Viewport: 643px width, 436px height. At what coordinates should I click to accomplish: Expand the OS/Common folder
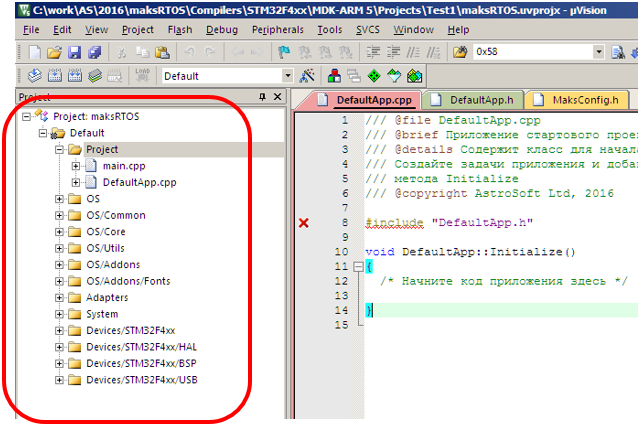[59, 215]
